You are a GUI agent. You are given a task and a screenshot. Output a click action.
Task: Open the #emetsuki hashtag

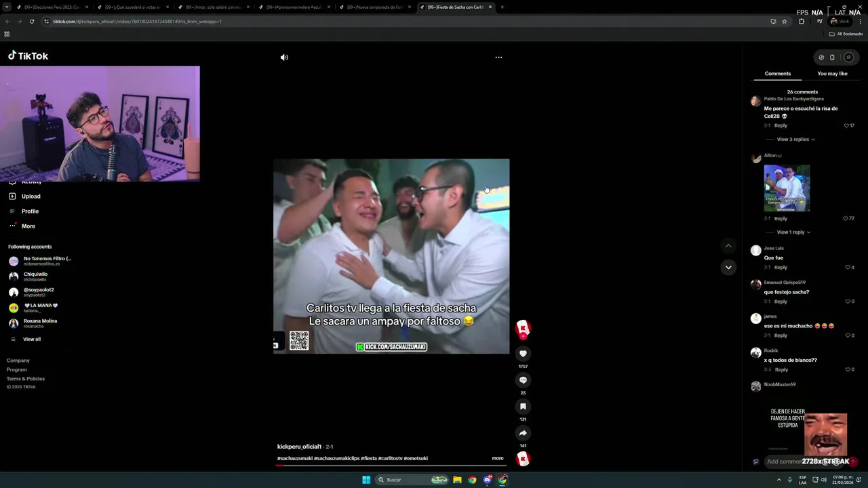click(416, 458)
